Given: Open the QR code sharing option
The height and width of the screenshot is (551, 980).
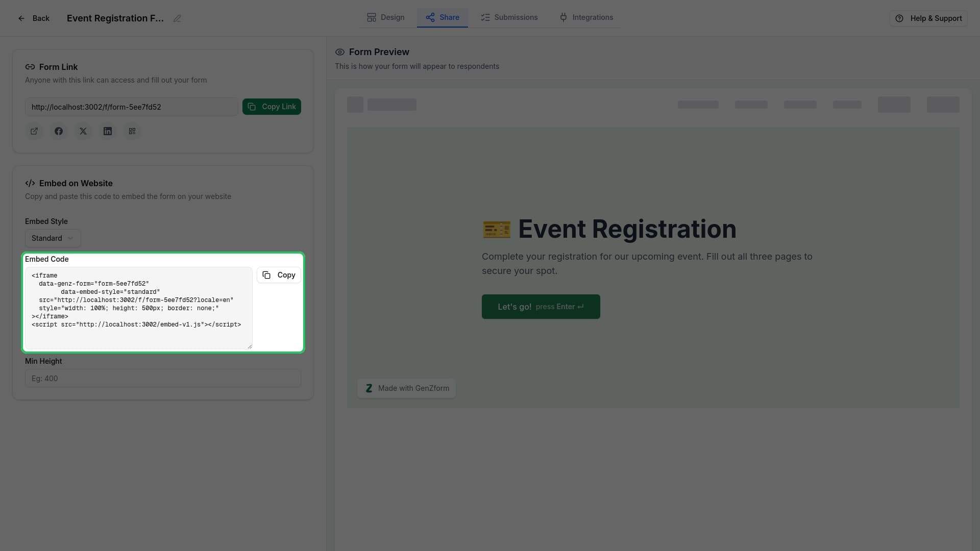Looking at the screenshot, I should click(132, 131).
